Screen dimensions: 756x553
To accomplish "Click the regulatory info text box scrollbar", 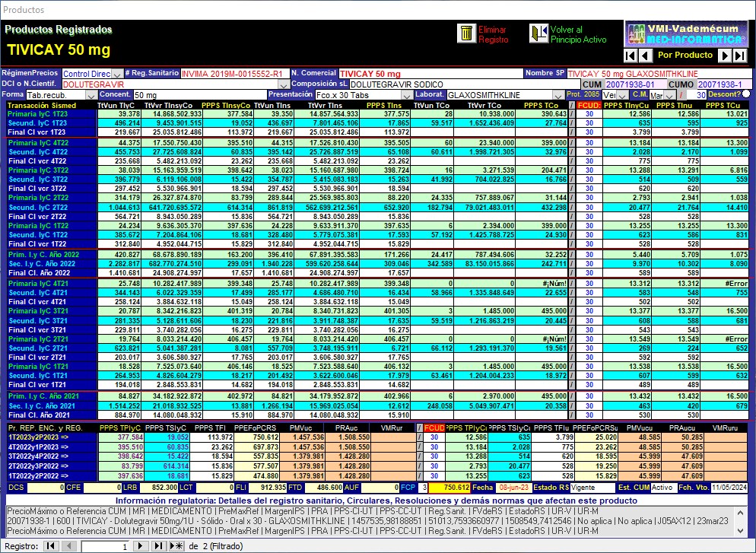I will (x=749, y=523).
